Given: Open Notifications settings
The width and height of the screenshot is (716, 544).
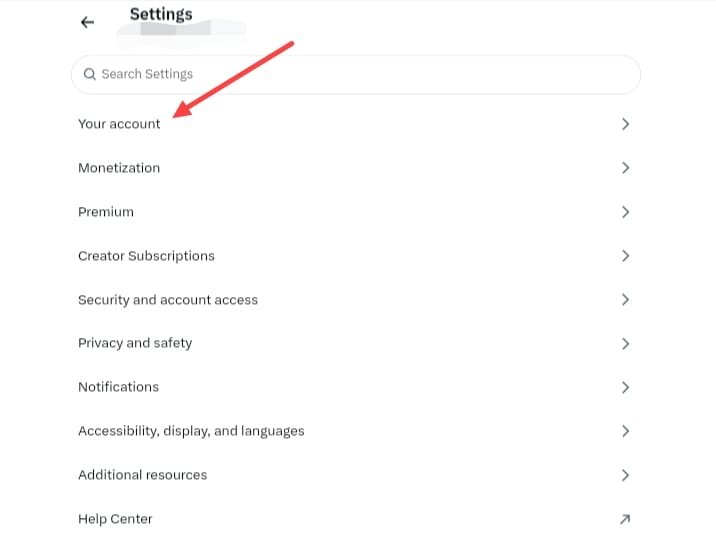Looking at the screenshot, I should tap(356, 387).
